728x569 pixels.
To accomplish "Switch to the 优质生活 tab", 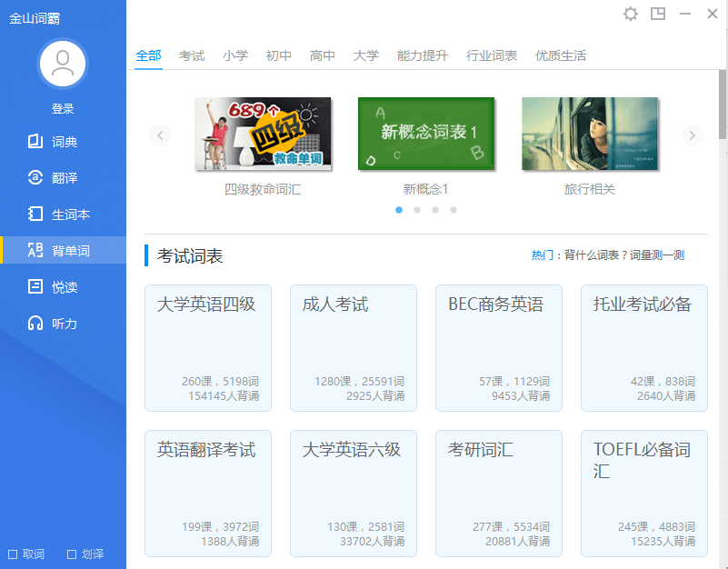I will tap(561, 55).
